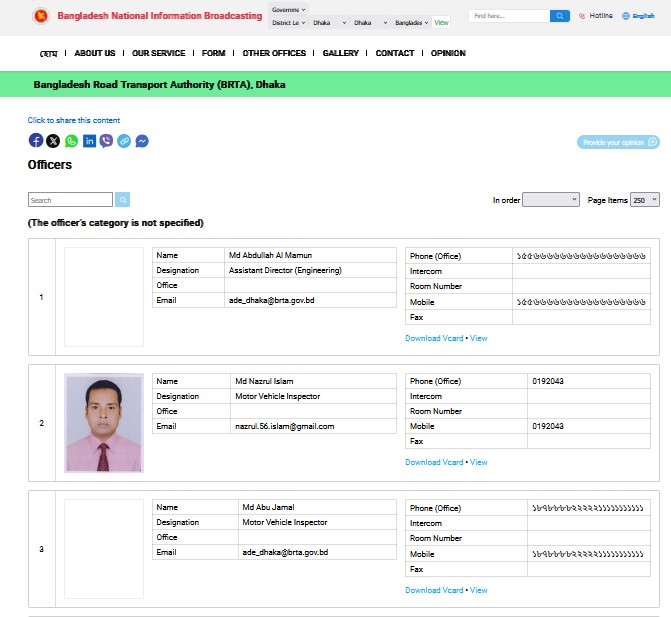Open the Page Items 250 dropdown
This screenshot has width=671, height=617.
click(645, 200)
